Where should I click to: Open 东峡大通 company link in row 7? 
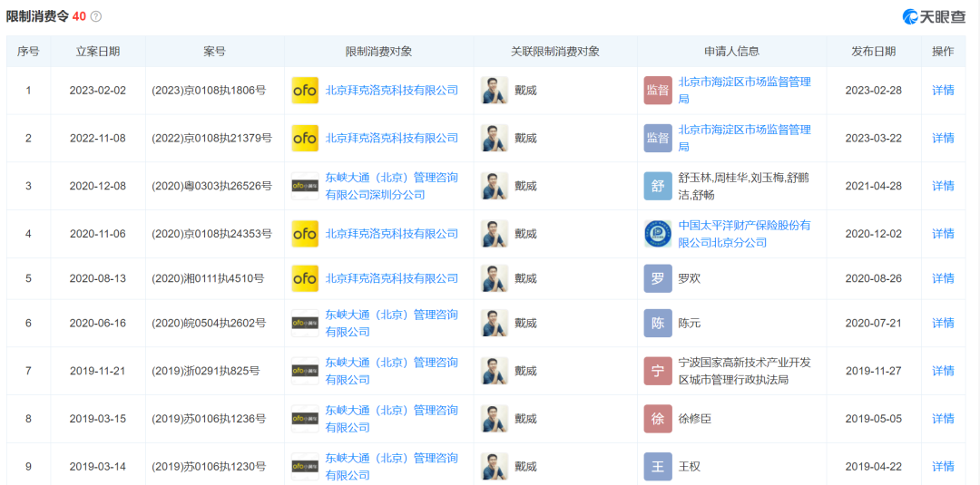pyautogui.click(x=392, y=371)
